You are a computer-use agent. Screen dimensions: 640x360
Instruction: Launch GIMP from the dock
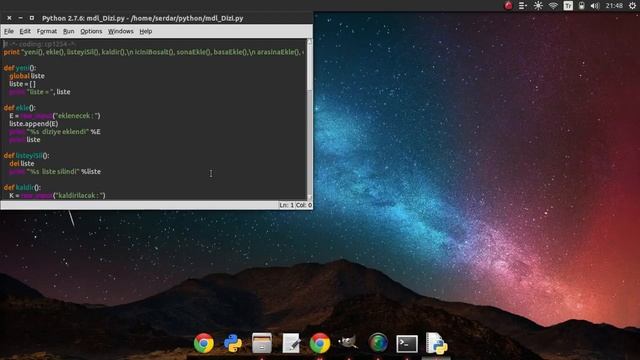[x=348, y=342]
